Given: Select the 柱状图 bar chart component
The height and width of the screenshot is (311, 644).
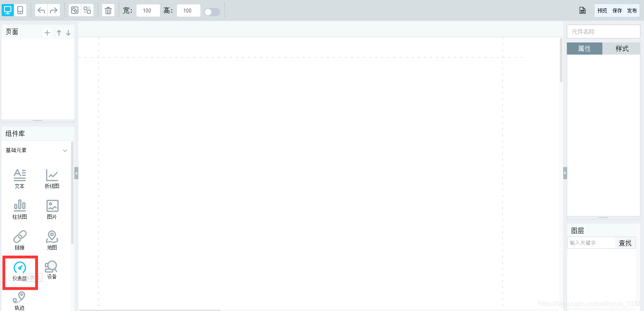Looking at the screenshot, I should pos(20,209).
